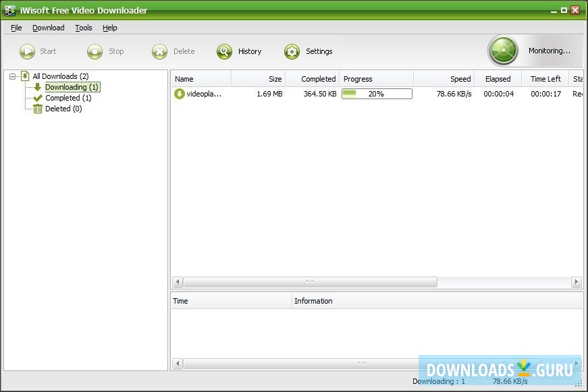Click the green download icon beside videopla file
588x392 pixels.
pos(178,94)
